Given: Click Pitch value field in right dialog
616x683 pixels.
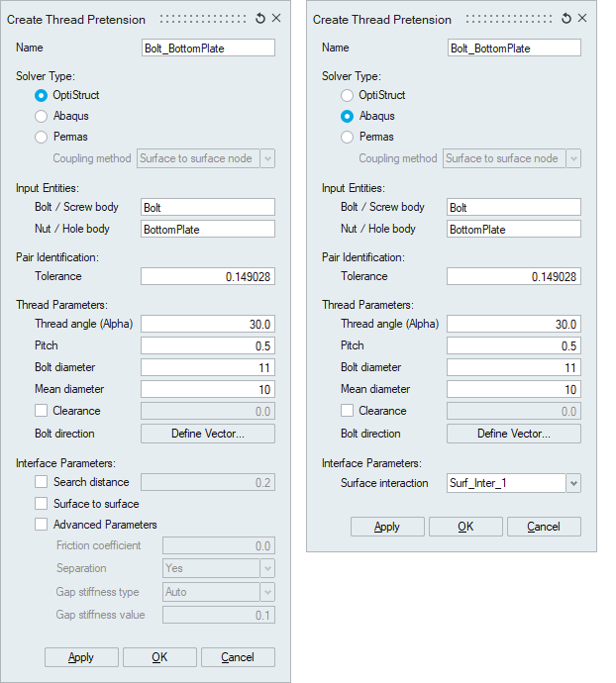Looking at the screenshot, I should pyautogui.click(x=514, y=345).
